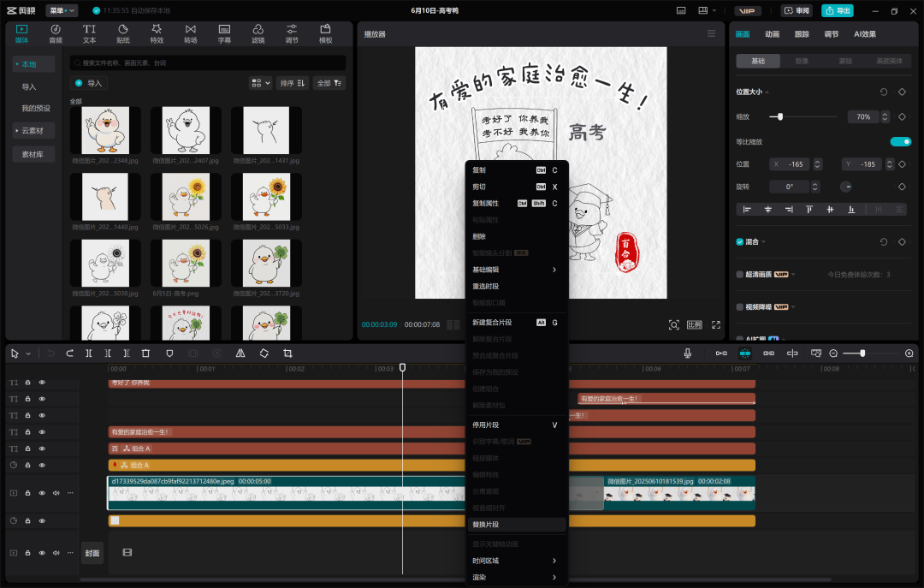The width and height of the screenshot is (924, 588).
Task: Hide the jpeg main video track
Action: [x=42, y=493]
